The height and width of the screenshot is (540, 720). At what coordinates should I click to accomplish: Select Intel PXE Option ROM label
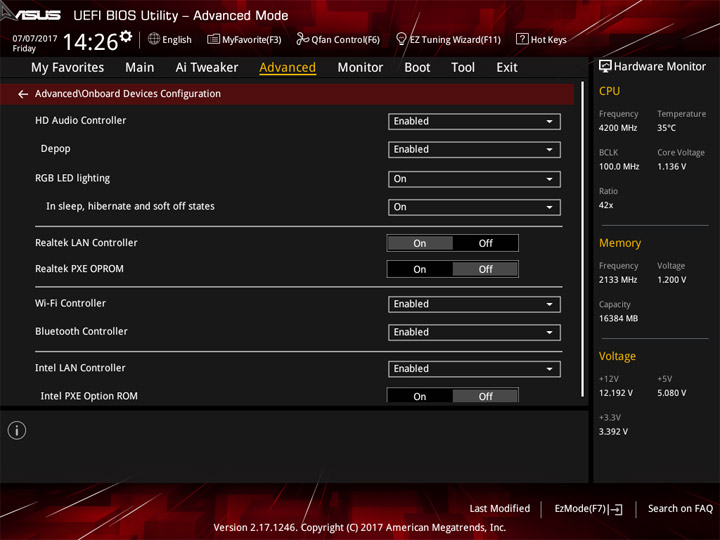click(x=89, y=396)
